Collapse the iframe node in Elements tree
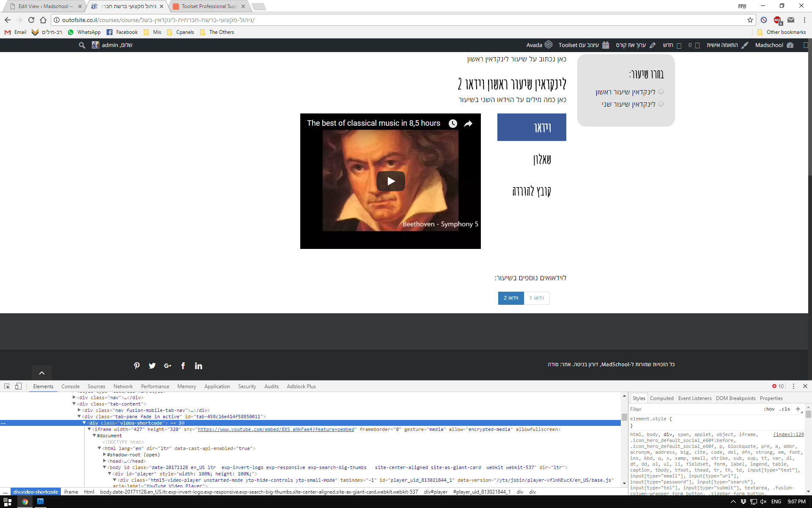 coord(89,429)
